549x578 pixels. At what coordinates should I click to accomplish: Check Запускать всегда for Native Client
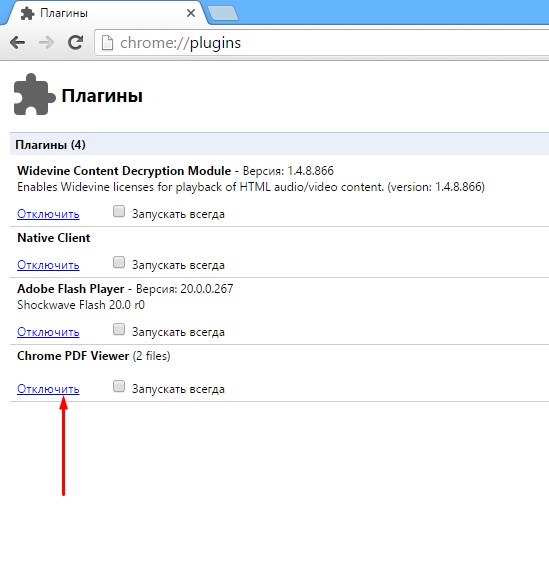(x=119, y=262)
